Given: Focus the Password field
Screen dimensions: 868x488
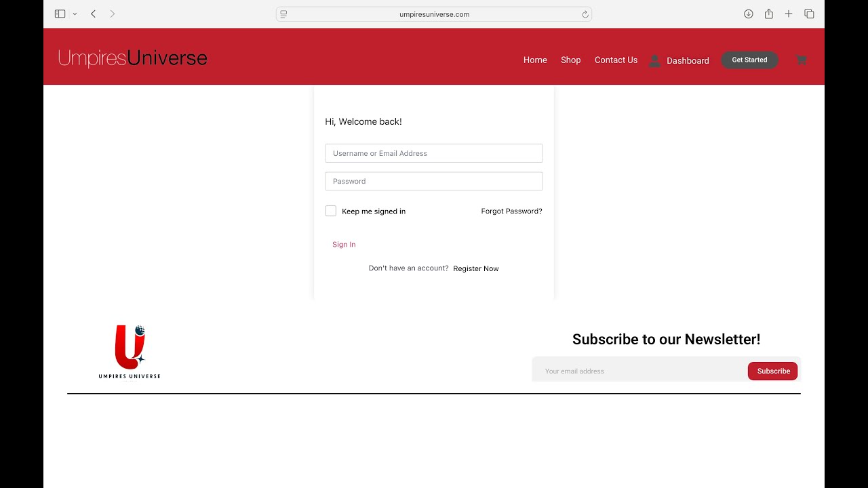Looking at the screenshot, I should point(434,181).
